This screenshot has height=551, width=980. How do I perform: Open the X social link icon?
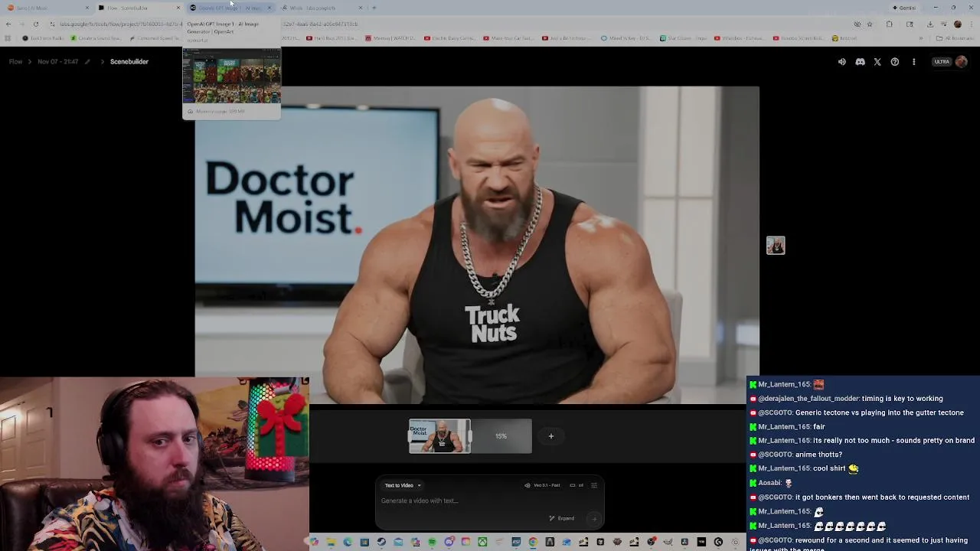pyautogui.click(x=877, y=62)
